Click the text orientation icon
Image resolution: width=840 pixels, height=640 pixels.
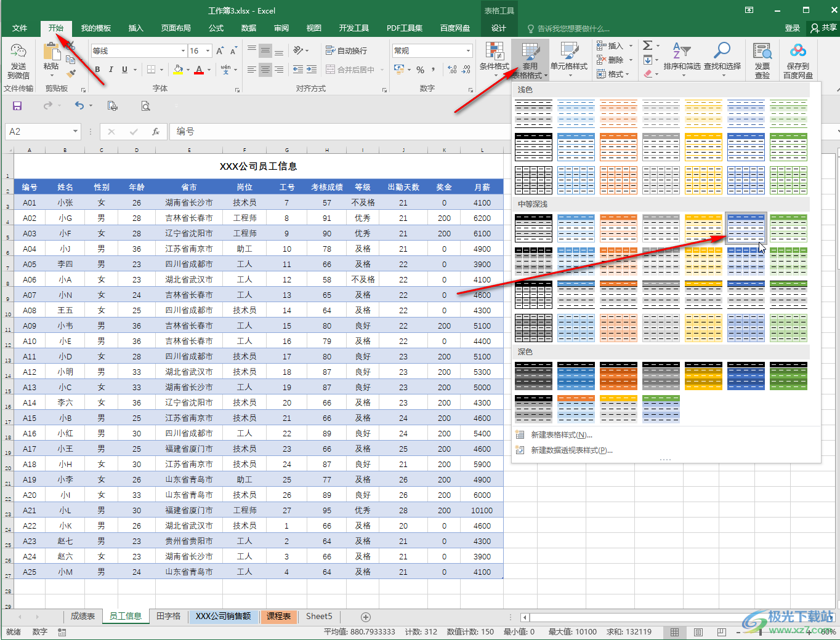pos(299,50)
